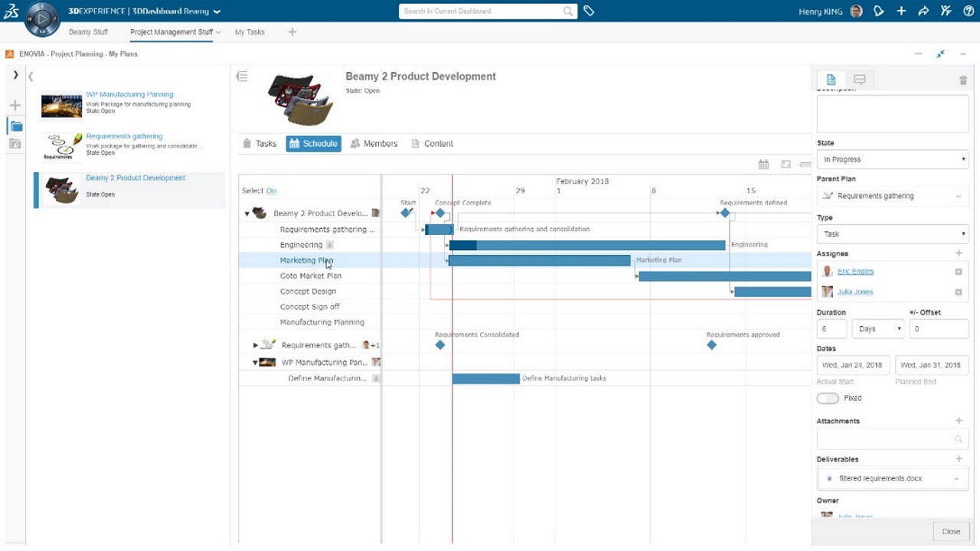Click the share arrow icon in header

click(x=923, y=11)
